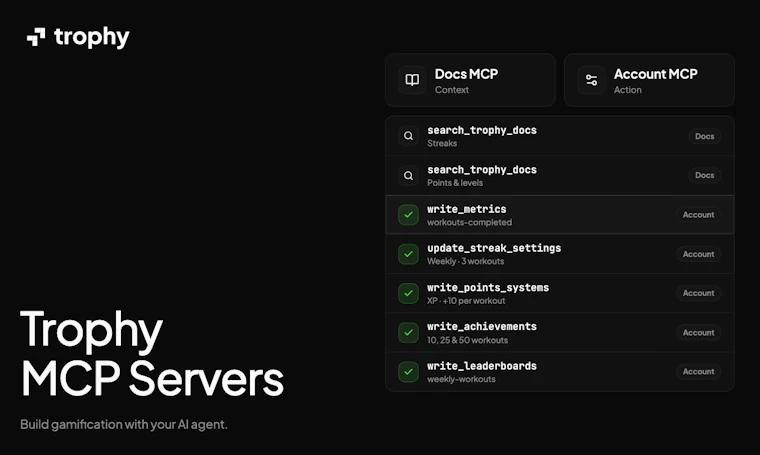760x455 pixels.
Task: Click the trophy wordmark text
Action: tap(92, 37)
